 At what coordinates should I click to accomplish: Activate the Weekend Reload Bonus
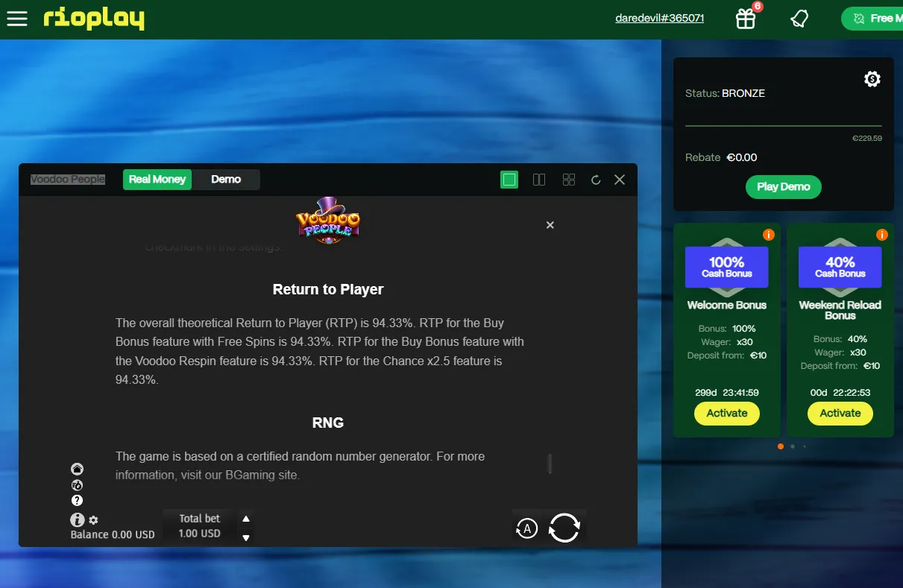(840, 414)
